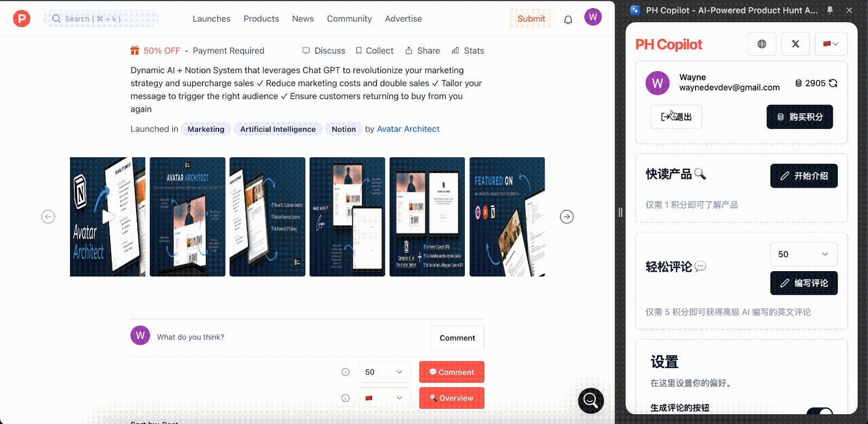Click the Marketing topic tag
The width and height of the screenshot is (868, 424).
(206, 129)
